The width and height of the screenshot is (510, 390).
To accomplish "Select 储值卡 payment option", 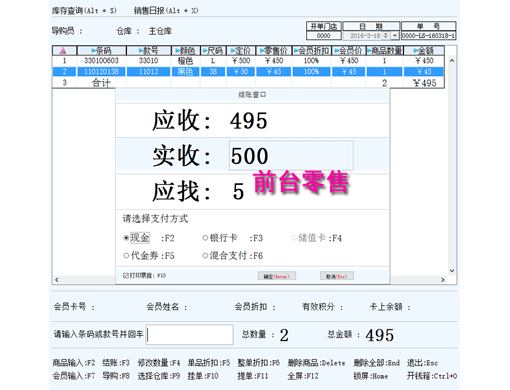I will (308, 238).
